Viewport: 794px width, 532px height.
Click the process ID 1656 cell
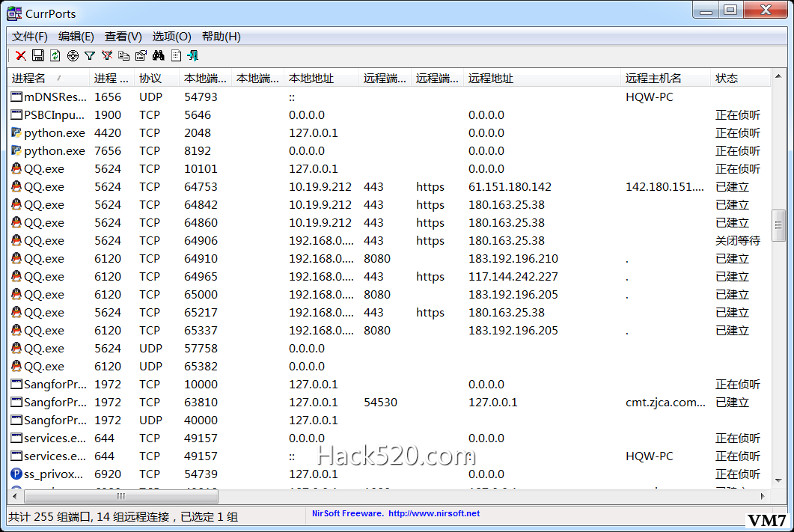pyautogui.click(x=108, y=97)
